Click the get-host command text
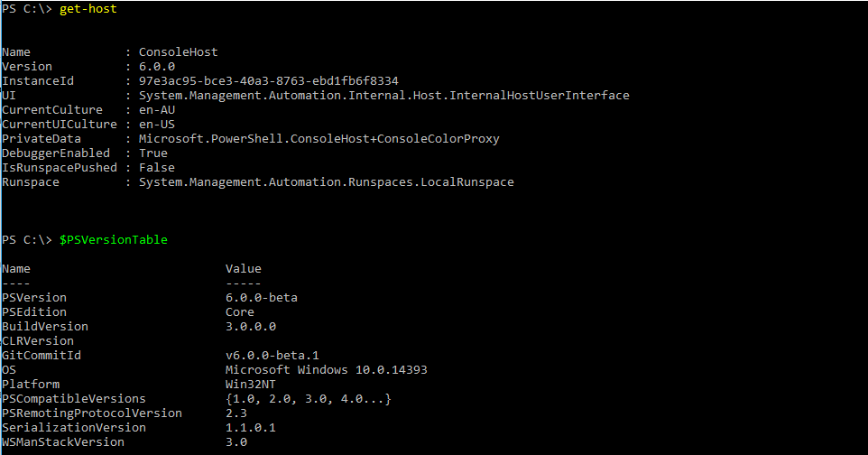The width and height of the screenshot is (868, 455). pos(88,9)
